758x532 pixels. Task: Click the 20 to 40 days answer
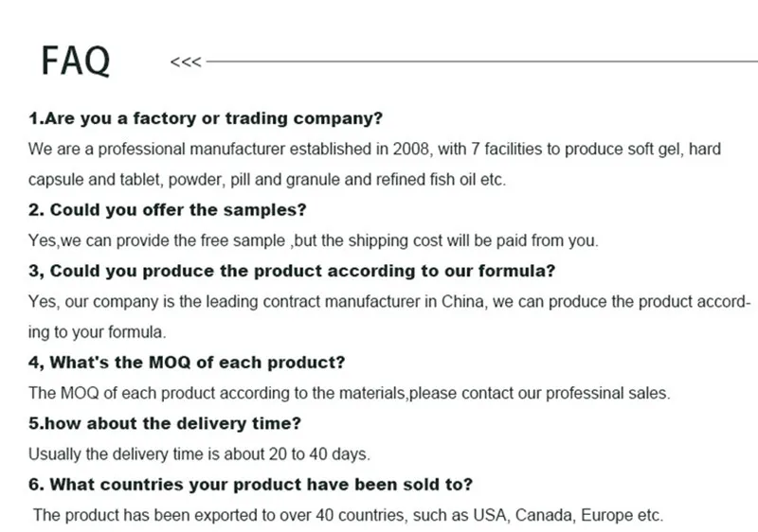pos(199,453)
